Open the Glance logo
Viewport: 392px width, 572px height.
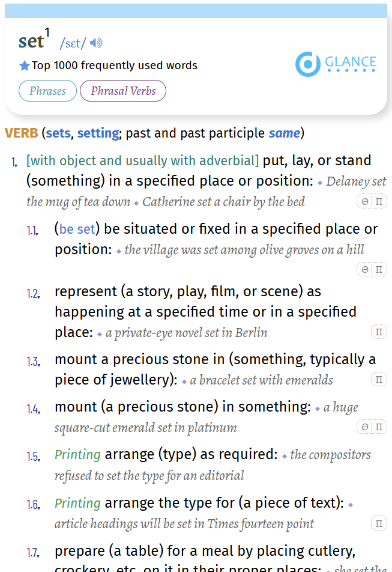(336, 64)
